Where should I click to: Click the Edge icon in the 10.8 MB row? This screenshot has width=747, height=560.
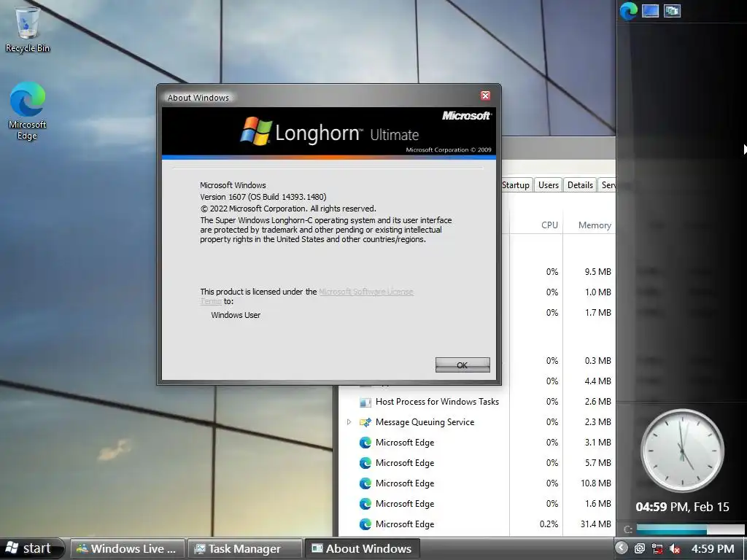coord(365,483)
